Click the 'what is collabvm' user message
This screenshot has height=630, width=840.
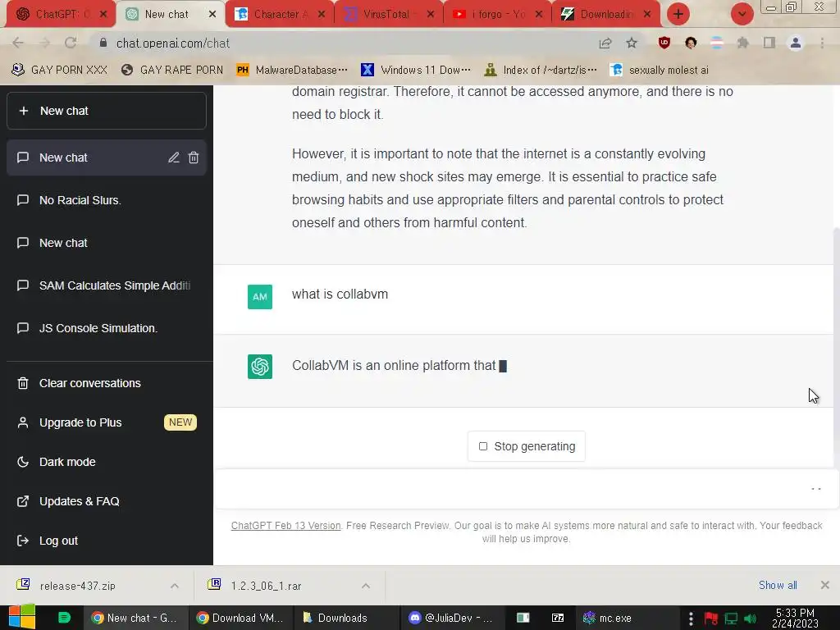(340, 294)
